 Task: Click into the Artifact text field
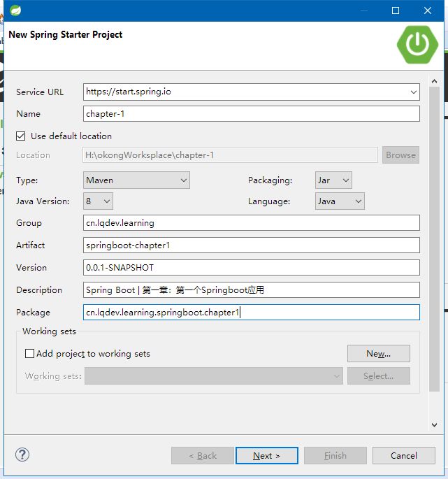tap(252, 245)
